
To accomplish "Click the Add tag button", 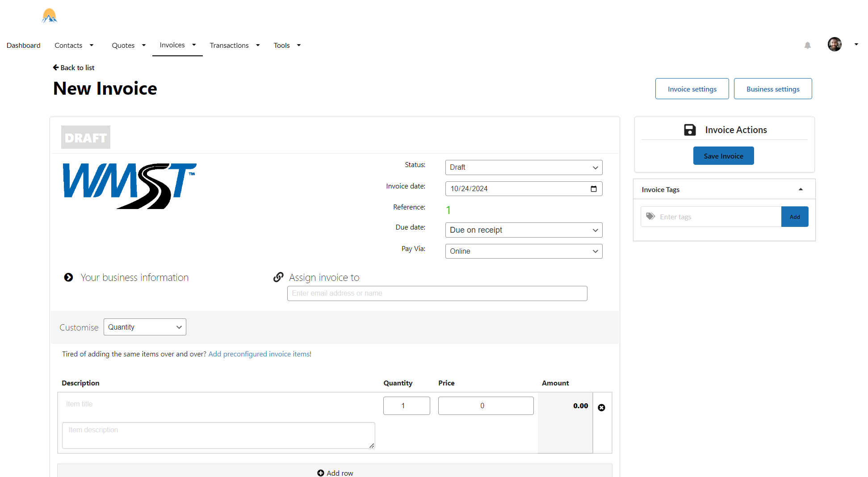I will pos(794,217).
